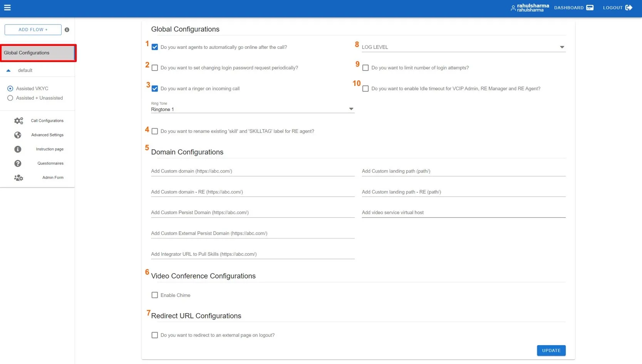Viewport: 642px width, 364px height.
Task: Click the UPDATE button
Action: coord(551,351)
